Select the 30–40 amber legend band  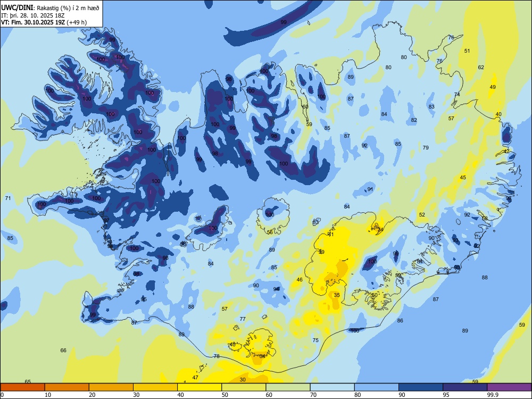[x=155, y=387]
